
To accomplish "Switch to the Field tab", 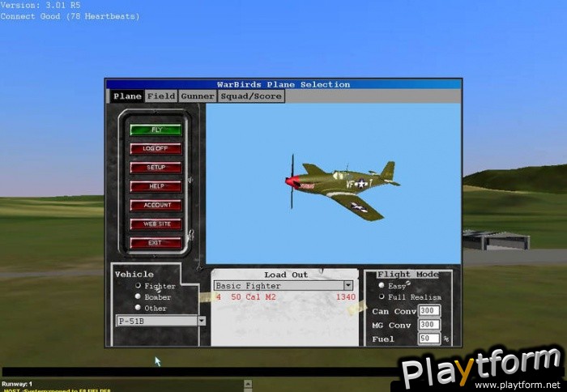I will [161, 96].
